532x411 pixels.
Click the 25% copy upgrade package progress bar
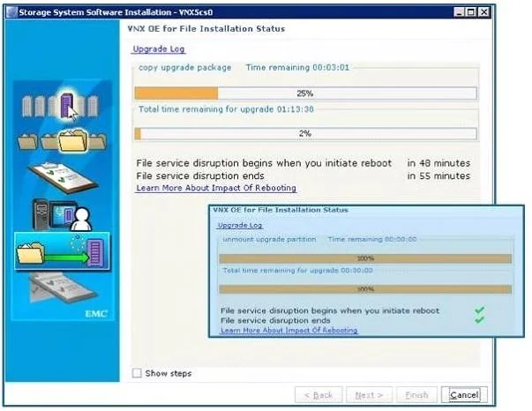305,93
